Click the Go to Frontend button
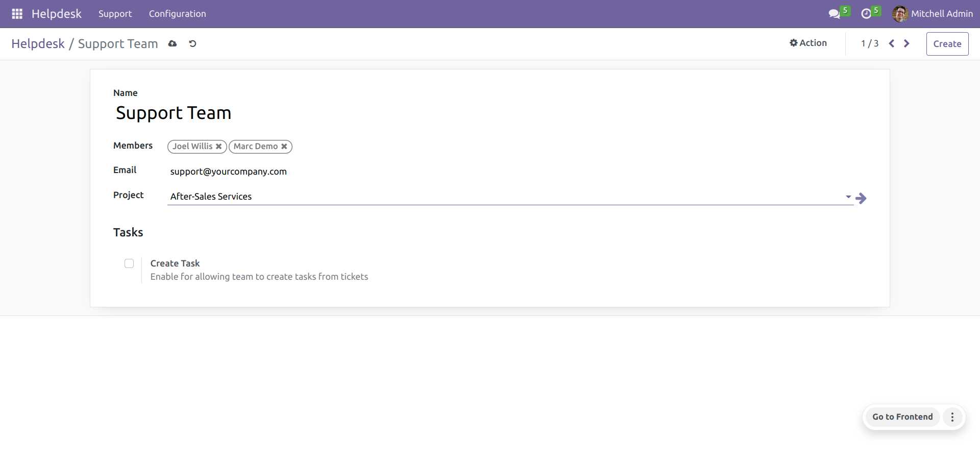 click(902, 417)
